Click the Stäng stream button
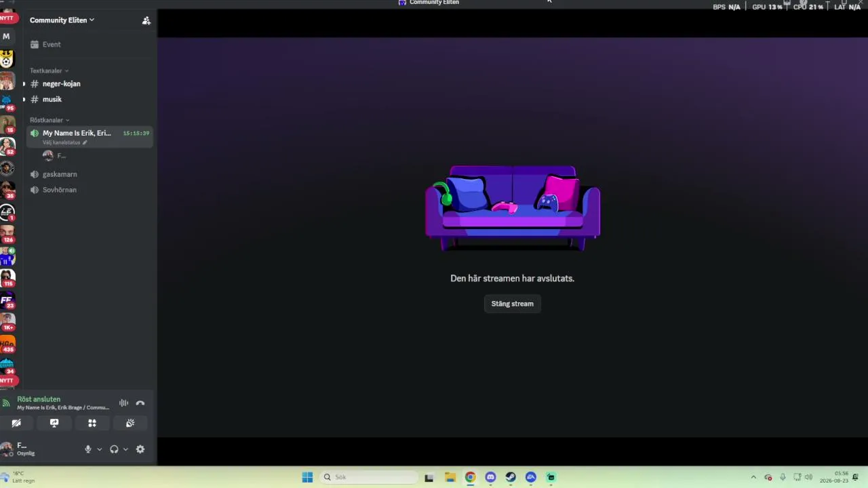This screenshot has height=488, width=868. point(513,304)
